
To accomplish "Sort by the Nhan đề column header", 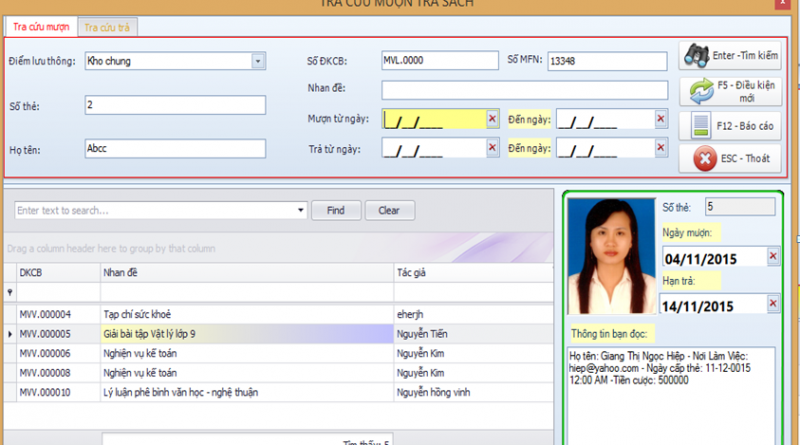I will coord(247,273).
